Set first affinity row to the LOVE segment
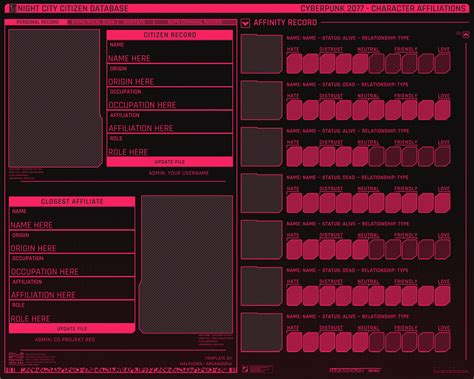The image size is (474, 379). (x=443, y=64)
